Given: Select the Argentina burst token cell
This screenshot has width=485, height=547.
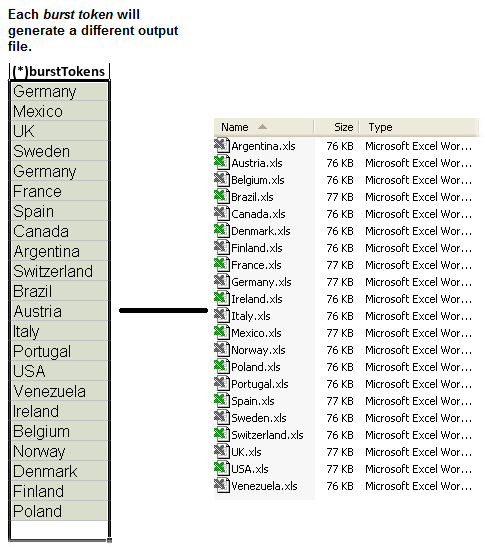Looking at the screenshot, I should pyautogui.click(x=59, y=251).
